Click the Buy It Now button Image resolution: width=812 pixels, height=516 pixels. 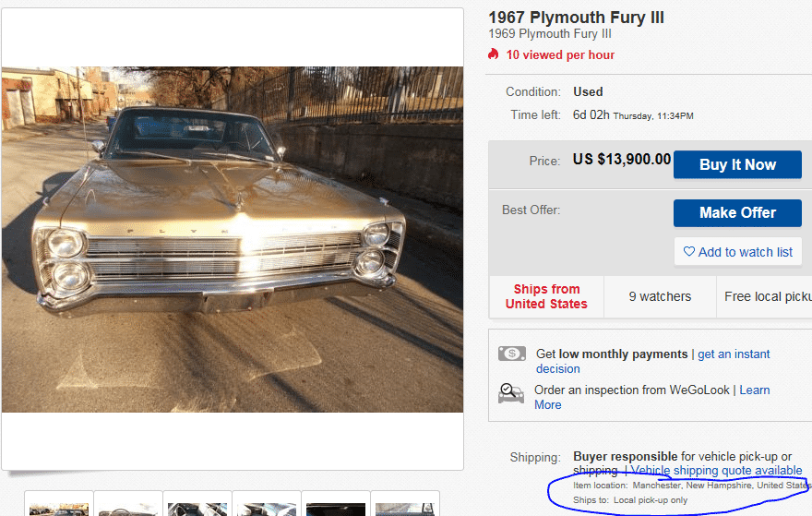point(737,164)
